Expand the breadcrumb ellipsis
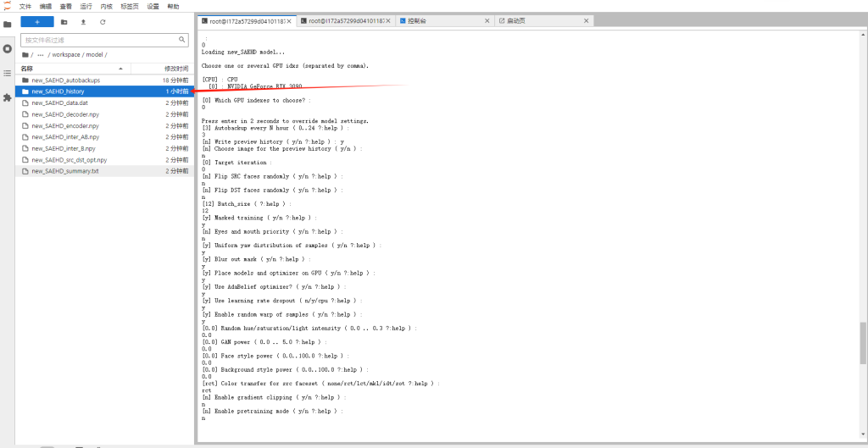 pos(41,55)
